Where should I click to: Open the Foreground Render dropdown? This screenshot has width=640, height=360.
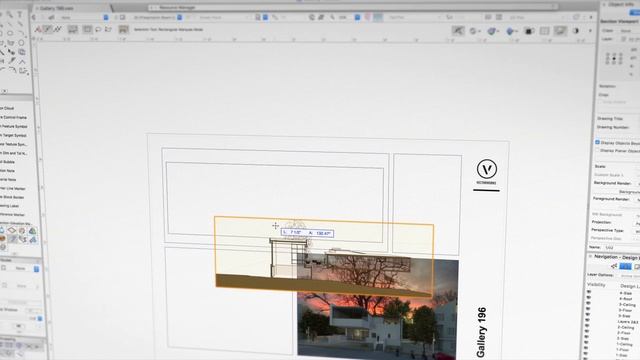[638, 199]
